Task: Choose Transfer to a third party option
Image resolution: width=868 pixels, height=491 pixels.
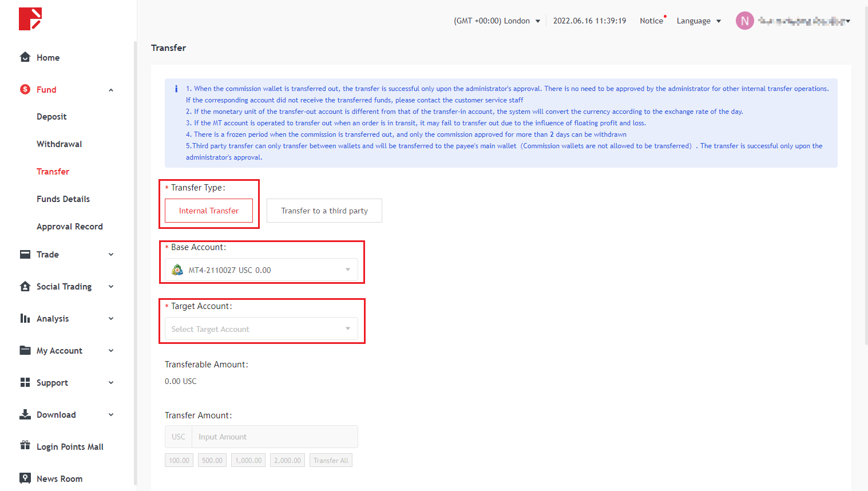Action: click(324, 211)
